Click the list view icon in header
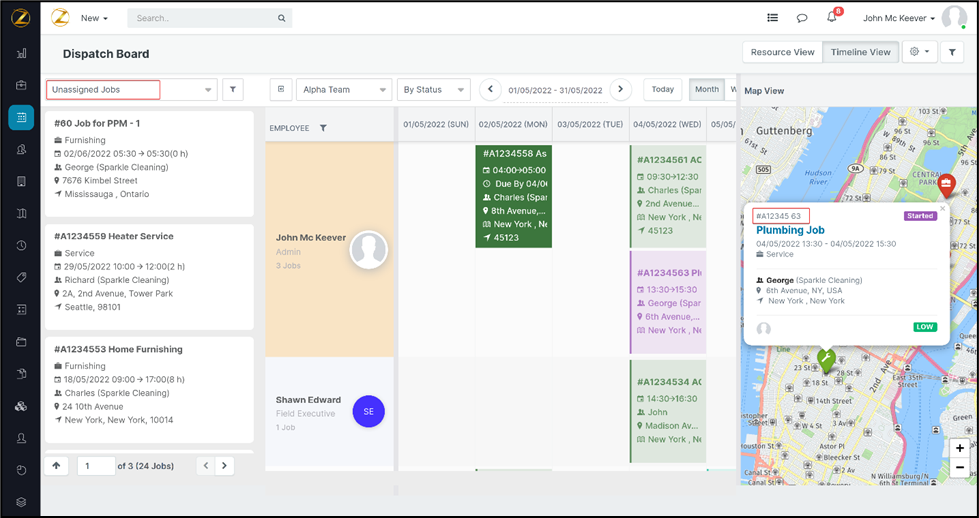The height and width of the screenshot is (518, 979). tap(772, 18)
